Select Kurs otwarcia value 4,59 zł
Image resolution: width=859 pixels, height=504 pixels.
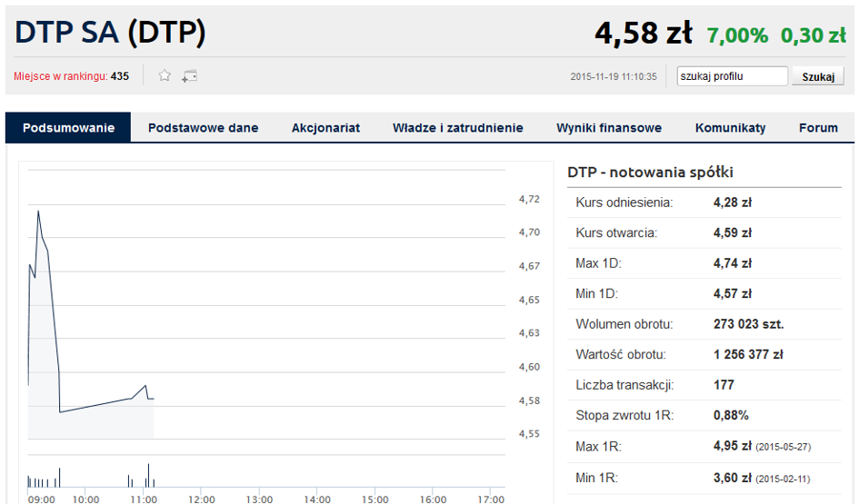click(733, 232)
